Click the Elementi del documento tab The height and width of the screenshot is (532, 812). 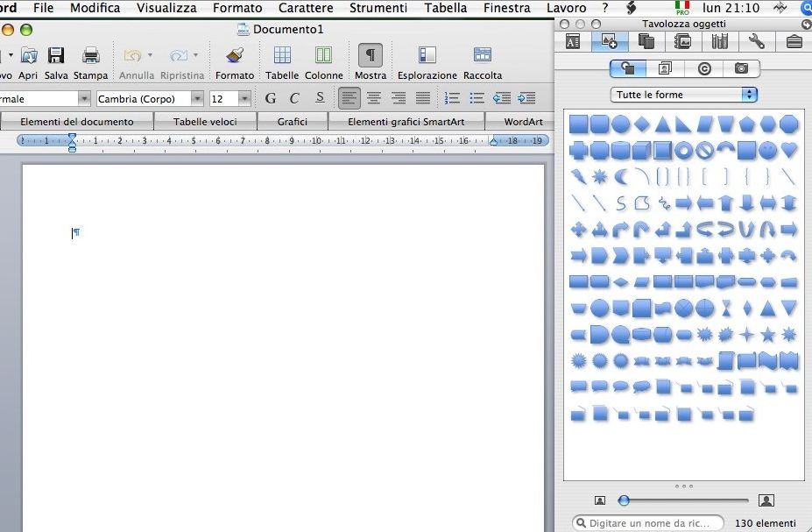[x=76, y=122]
